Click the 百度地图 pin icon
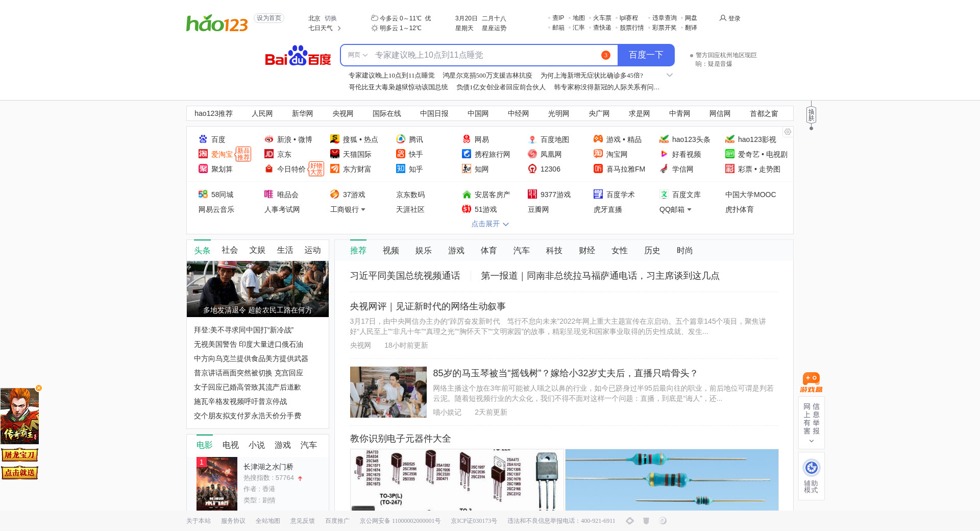 pos(532,139)
